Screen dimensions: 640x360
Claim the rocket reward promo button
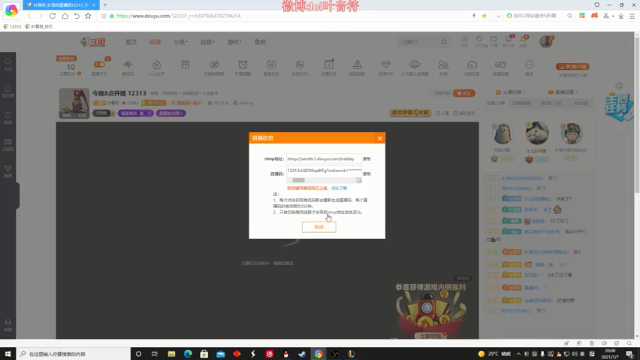click(430, 336)
